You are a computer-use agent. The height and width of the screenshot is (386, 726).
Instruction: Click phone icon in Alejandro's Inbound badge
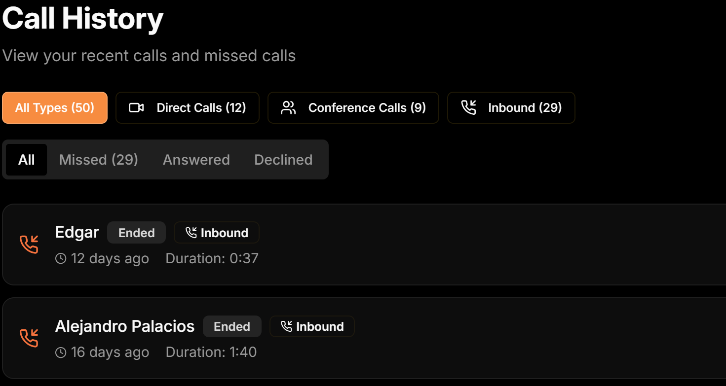click(287, 326)
